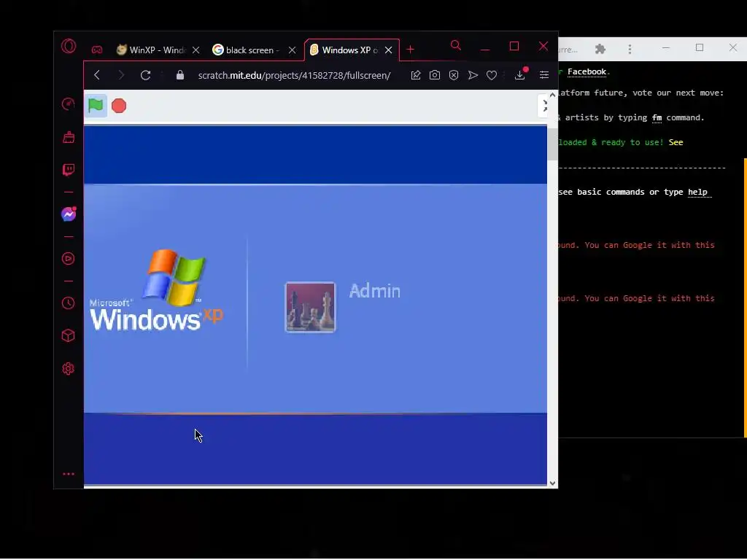
Task: Open My Flow send arrow icon
Action: click(473, 75)
